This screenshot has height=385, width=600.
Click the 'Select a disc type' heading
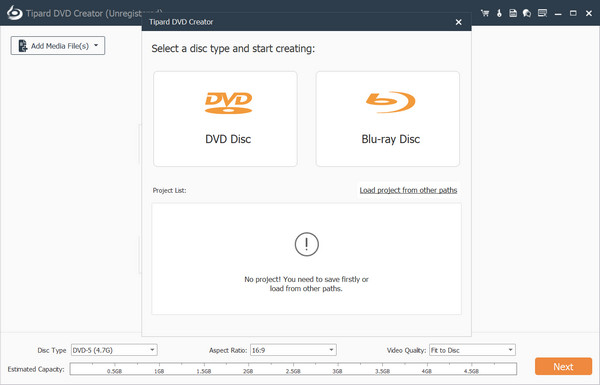pyautogui.click(x=233, y=49)
